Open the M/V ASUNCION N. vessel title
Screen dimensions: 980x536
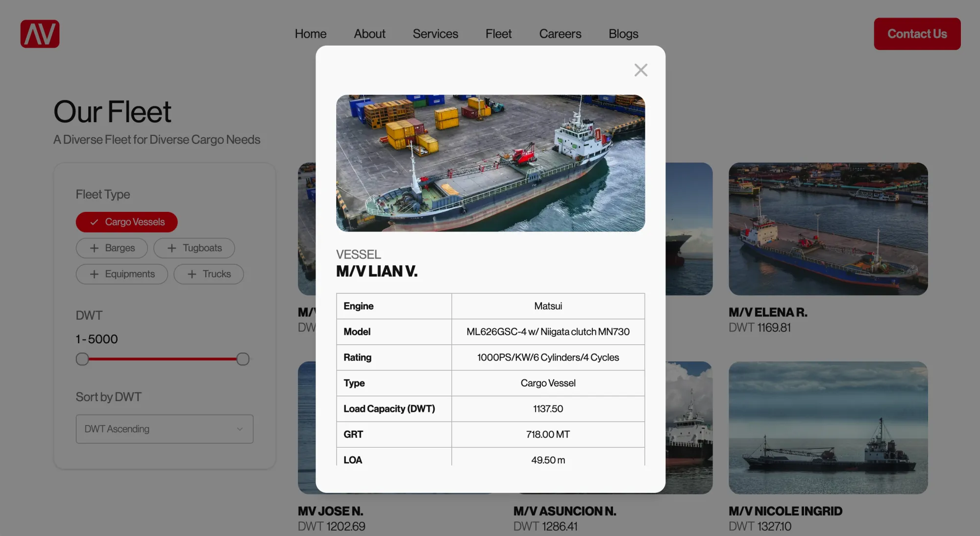[564, 511]
